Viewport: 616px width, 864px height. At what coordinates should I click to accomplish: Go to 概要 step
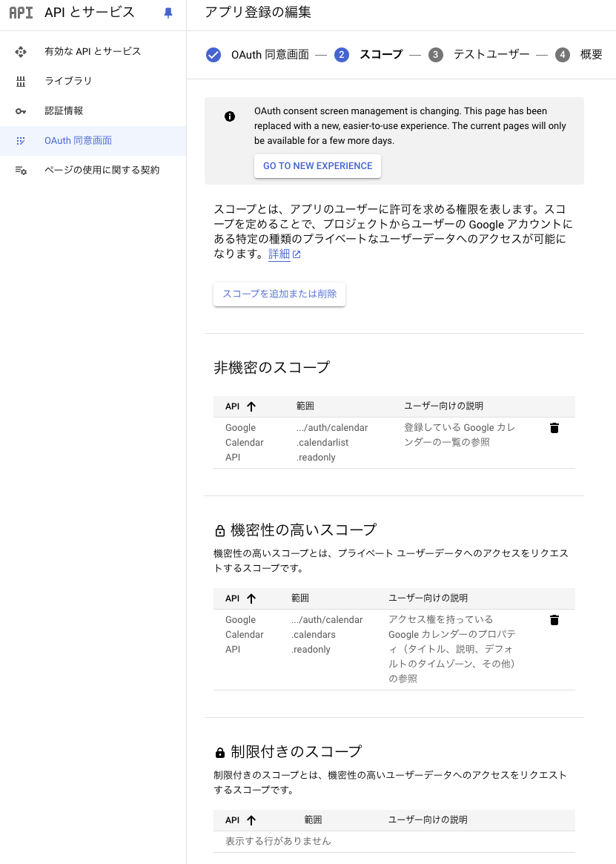click(x=592, y=55)
